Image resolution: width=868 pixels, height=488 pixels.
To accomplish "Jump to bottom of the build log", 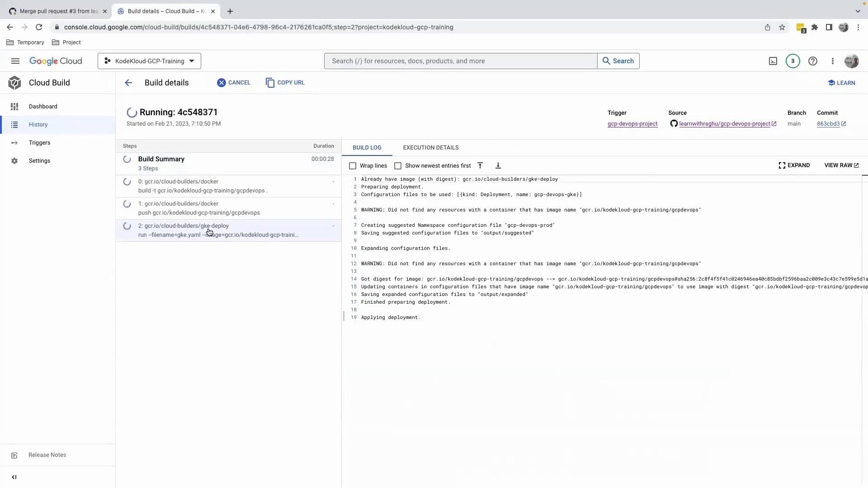I will tap(498, 166).
